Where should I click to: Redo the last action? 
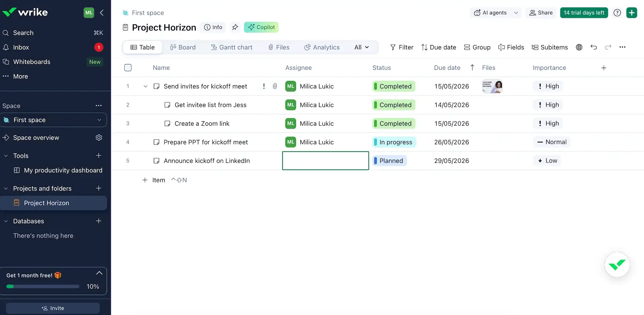coord(608,47)
